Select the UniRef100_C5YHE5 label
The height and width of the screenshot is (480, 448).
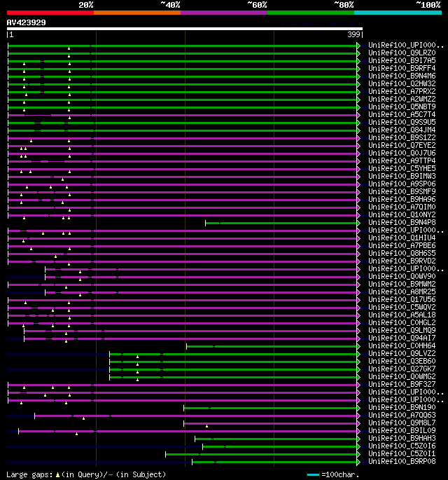[402, 168]
